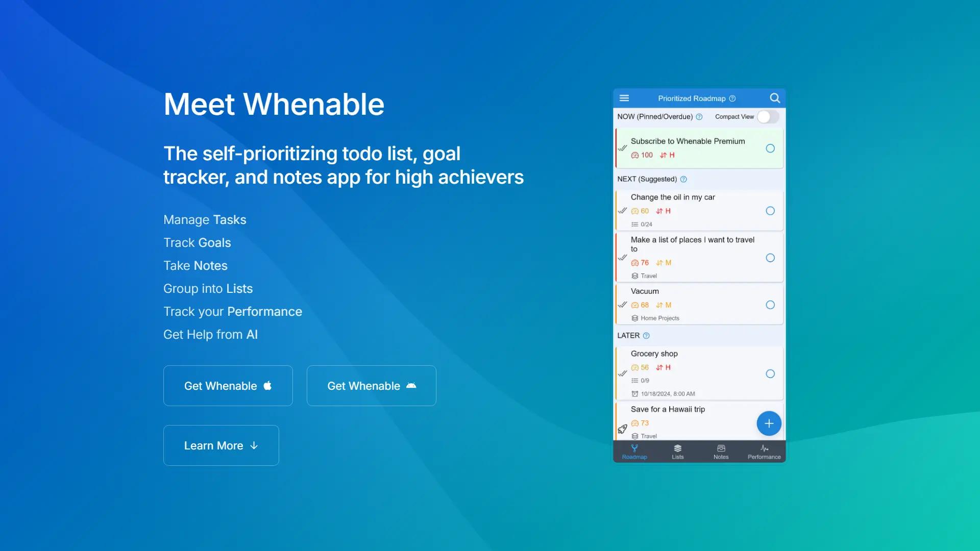Click double-check icon on Subscribe to Whenable Premium
The image size is (980, 551).
click(x=623, y=148)
